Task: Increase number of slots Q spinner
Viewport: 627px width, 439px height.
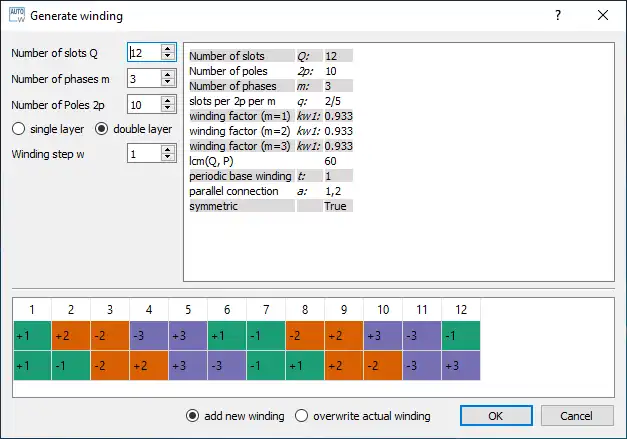Action: [x=168, y=48]
